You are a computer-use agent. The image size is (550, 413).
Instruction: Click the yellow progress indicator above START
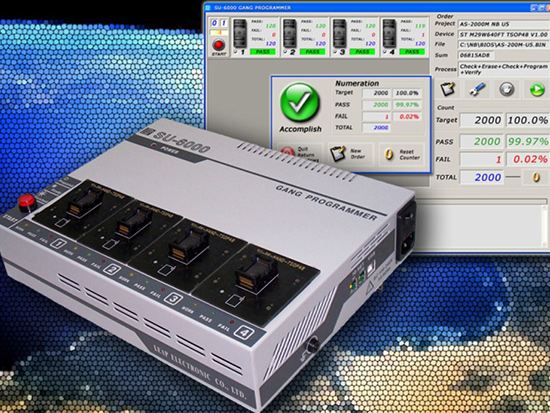pyautogui.click(x=219, y=33)
